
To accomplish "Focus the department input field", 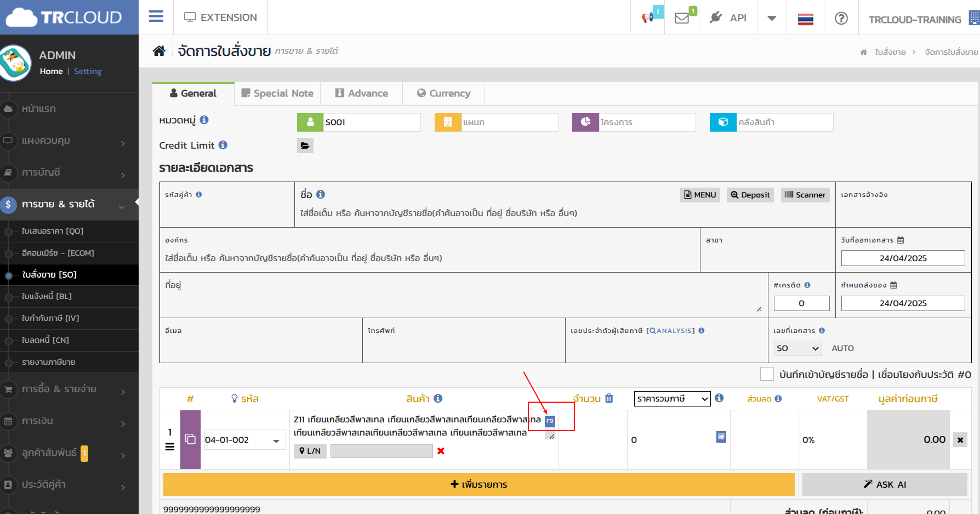I will (x=509, y=122).
